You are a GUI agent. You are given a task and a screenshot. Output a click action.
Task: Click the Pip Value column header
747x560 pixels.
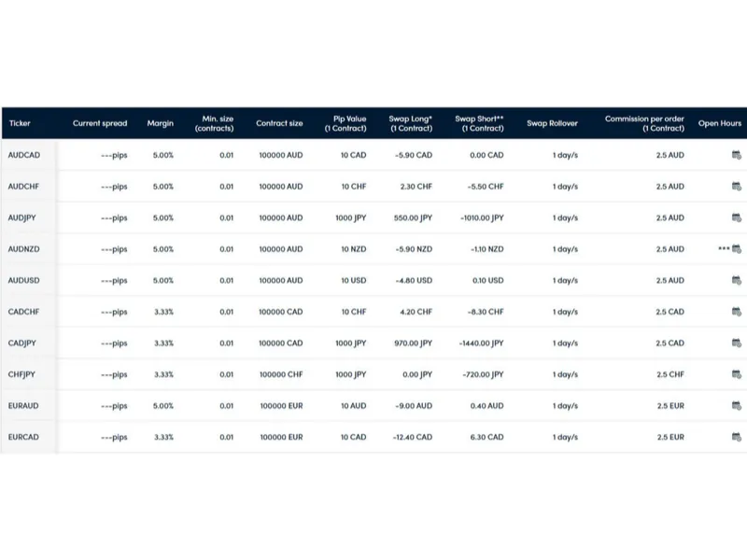(345, 123)
